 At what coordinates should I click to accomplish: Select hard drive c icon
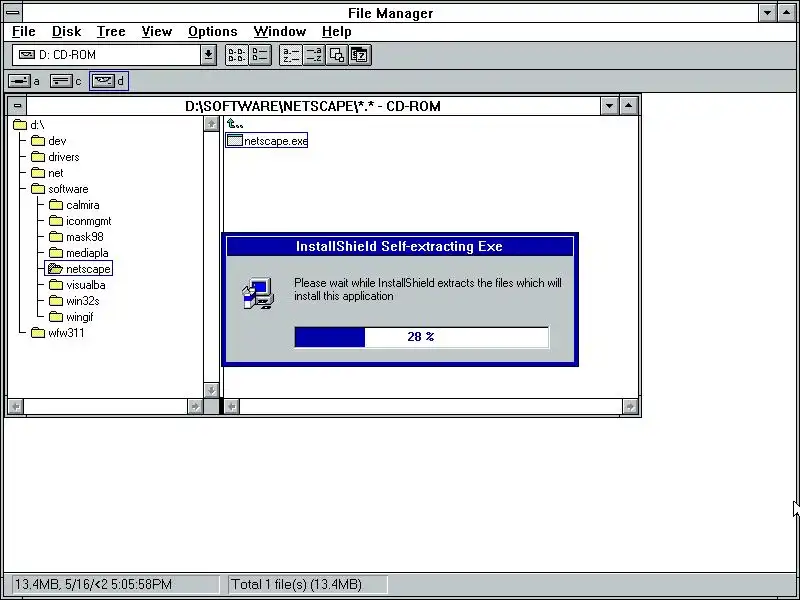(61, 81)
